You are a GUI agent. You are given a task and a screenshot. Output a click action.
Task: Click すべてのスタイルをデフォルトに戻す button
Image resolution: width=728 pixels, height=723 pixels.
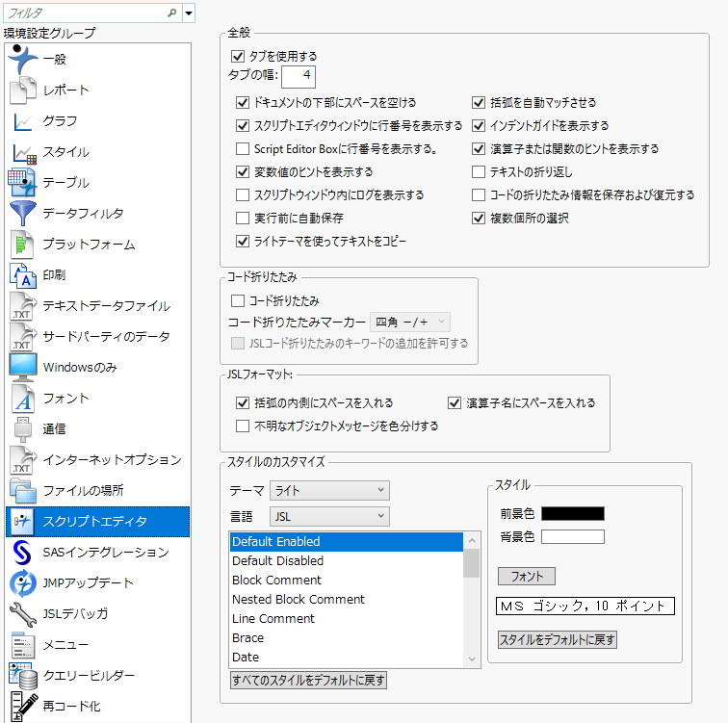coord(308,681)
